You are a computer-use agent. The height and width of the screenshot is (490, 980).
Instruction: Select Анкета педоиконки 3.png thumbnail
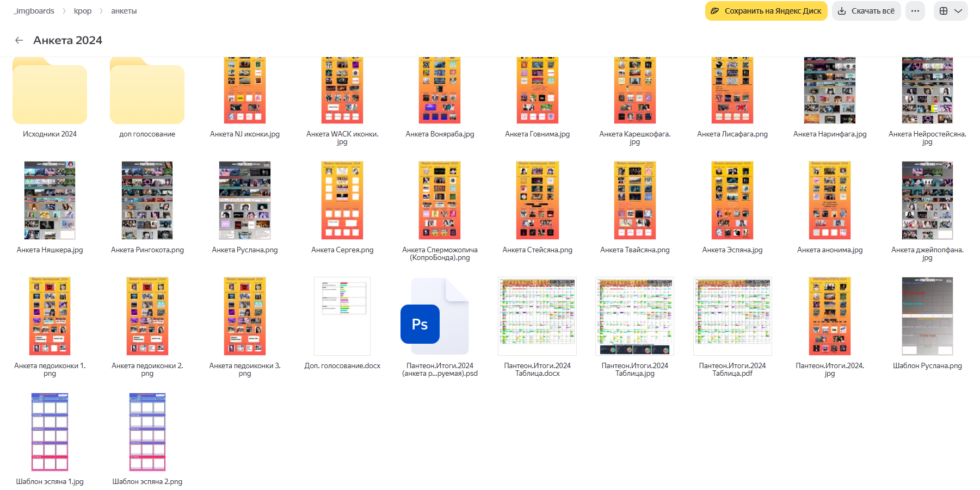click(245, 316)
